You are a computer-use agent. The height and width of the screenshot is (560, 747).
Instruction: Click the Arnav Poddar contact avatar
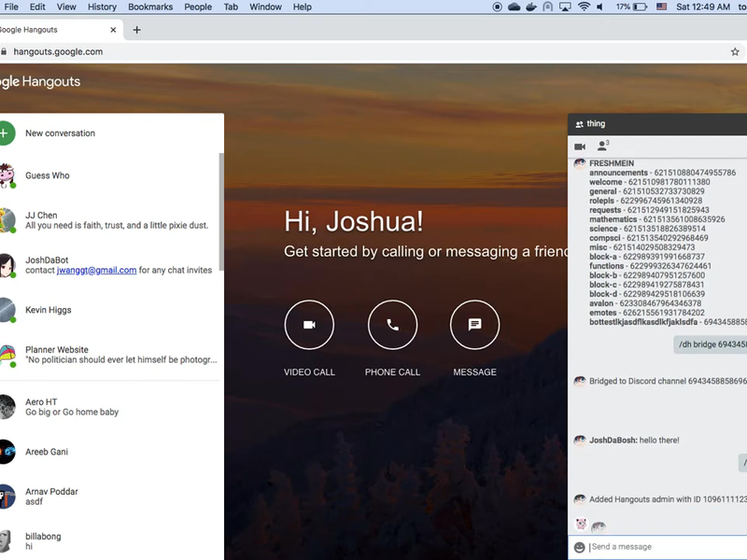(7, 497)
